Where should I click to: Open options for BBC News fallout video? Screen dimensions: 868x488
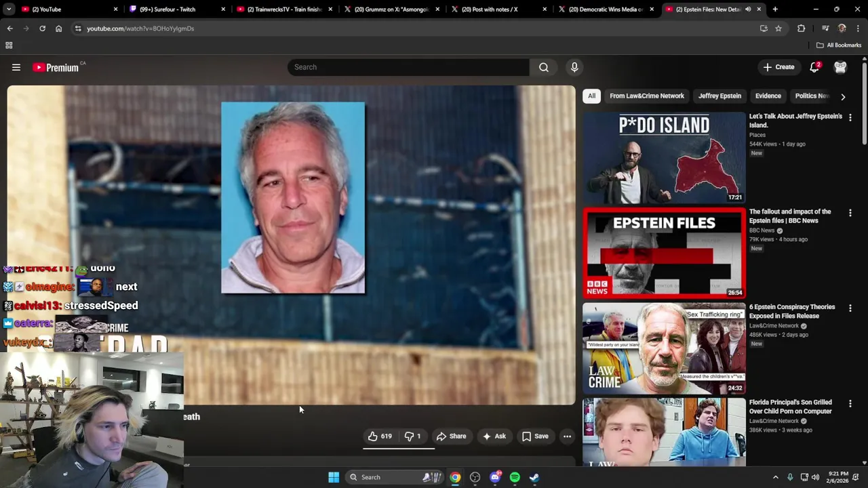850,213
